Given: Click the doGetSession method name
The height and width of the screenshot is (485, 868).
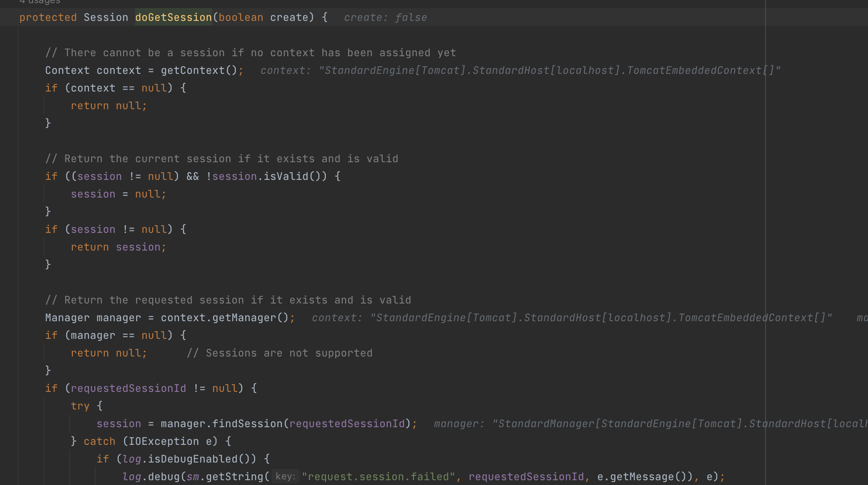Looking at the screenshot, I should tap(173, 17).
